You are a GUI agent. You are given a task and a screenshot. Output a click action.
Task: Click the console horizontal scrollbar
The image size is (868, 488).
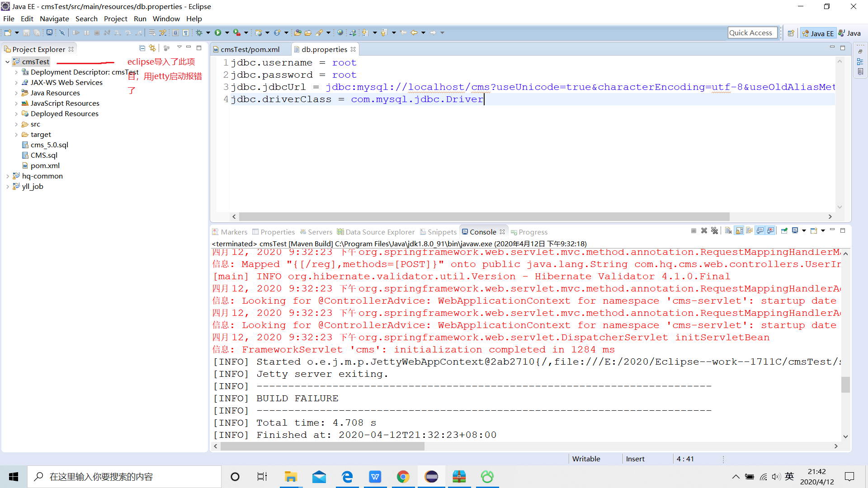pos(322,446)
